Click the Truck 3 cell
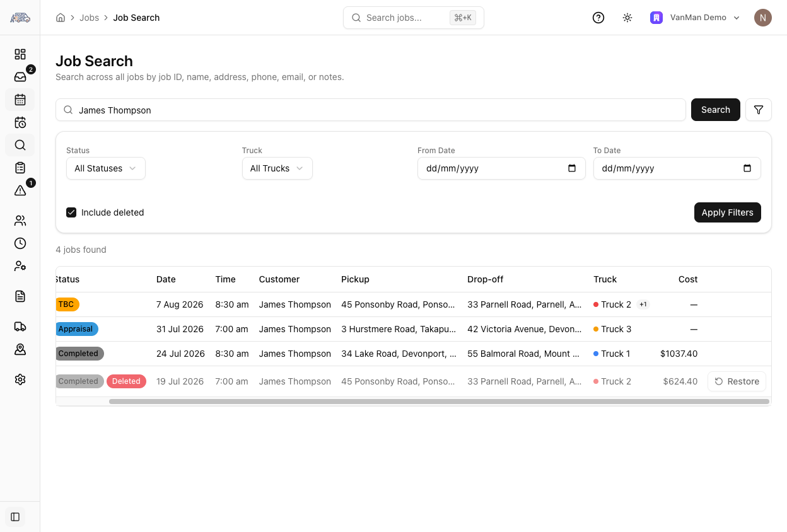Image resolution: width=787 pixels, height=532 pixels. coord(612,329)
